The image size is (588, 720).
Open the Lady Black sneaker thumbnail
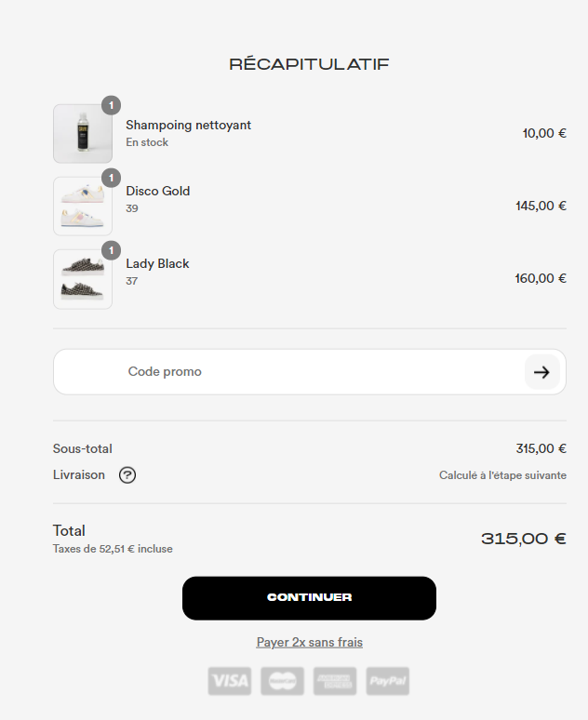(x=83, y=279)
